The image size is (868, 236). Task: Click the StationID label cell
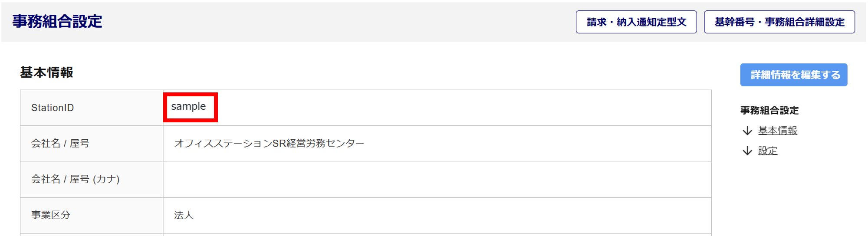click(x=53, y=108)
